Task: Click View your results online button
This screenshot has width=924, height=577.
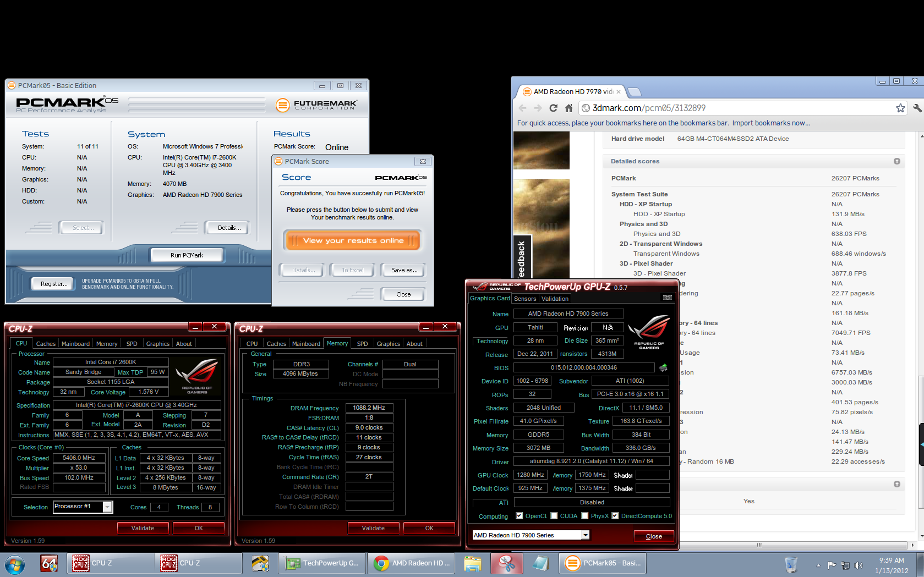Action: (x=353, y=240)
